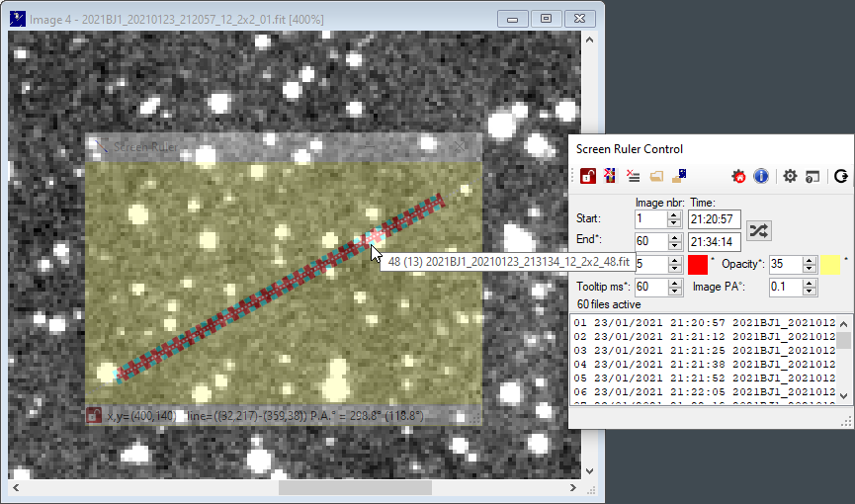Image resolution: width=855 pixels, height=504 pixels.
Task: Select file entry 03 at 21:21:25 in the list
Action: pos(702,350)
